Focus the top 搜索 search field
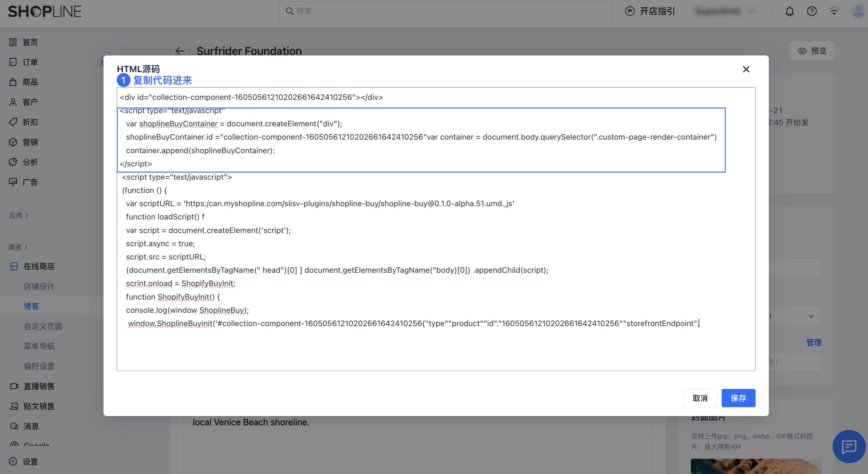868x474 pixels. coord(445,11)
